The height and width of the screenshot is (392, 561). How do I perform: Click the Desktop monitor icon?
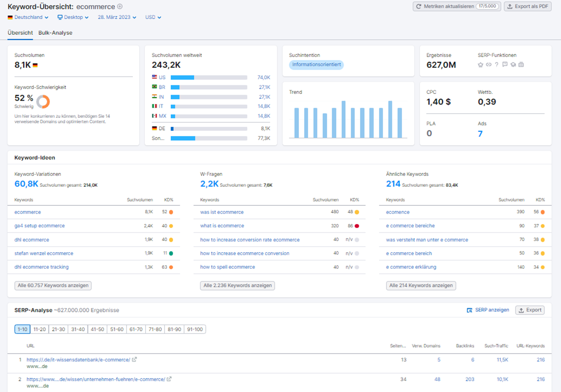tap(60, 17)
